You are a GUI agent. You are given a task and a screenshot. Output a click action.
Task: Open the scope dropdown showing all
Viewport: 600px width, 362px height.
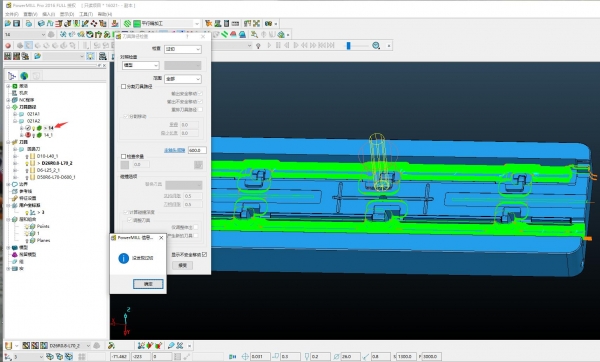point(183,78)
